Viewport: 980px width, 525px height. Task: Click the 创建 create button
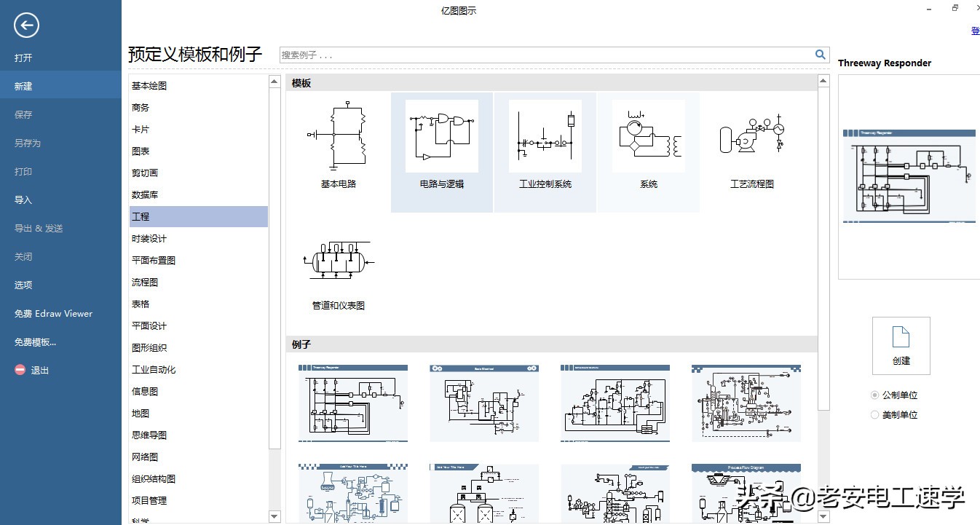click(901, 346)
